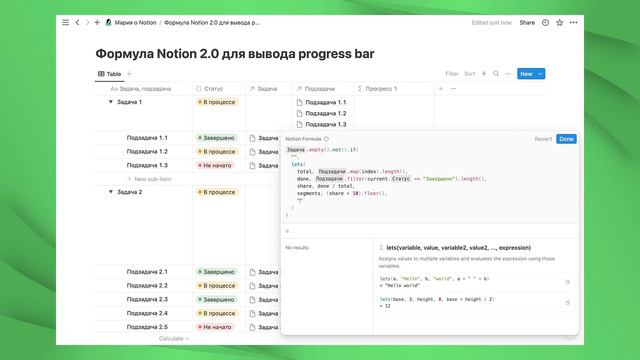
Task: Collapse the Задача 1 toggle
Action: pos(111,102)
